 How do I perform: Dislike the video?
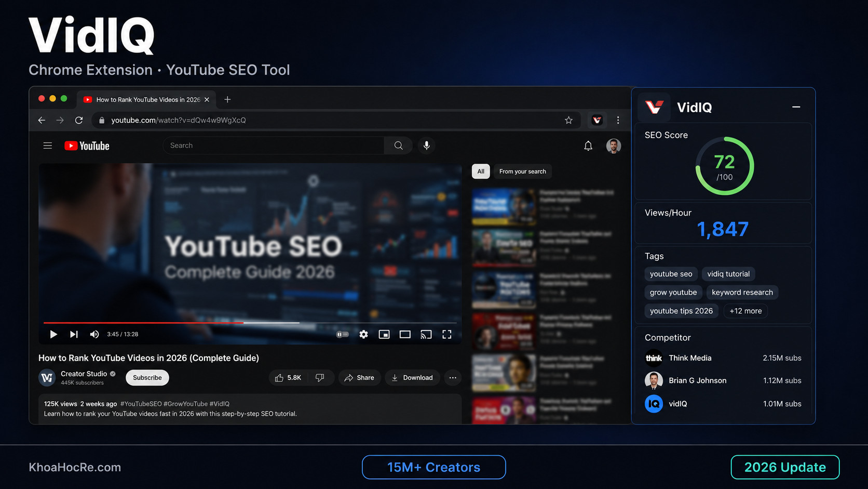pyautogui.click(x=320, y=378)
